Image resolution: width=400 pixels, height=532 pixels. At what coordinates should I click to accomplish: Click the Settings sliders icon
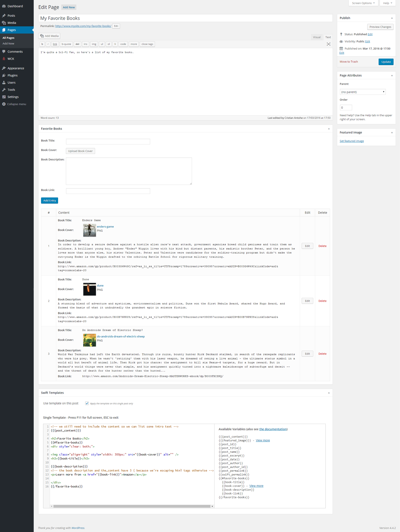pyautogui.click(x=4, y=97)
